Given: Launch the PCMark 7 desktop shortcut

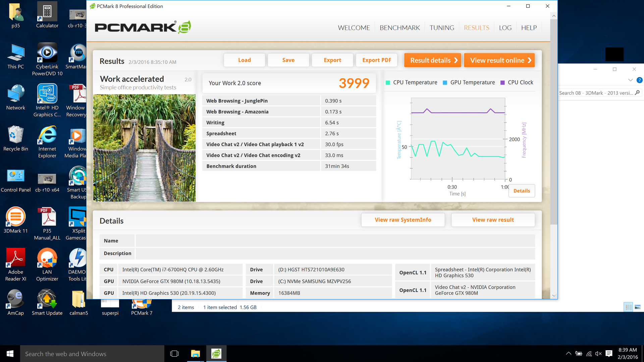Looking at the screenshot, I should pos(142,307).
